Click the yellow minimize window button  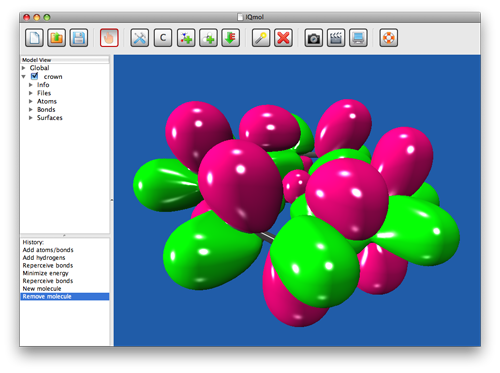(37, 17)
